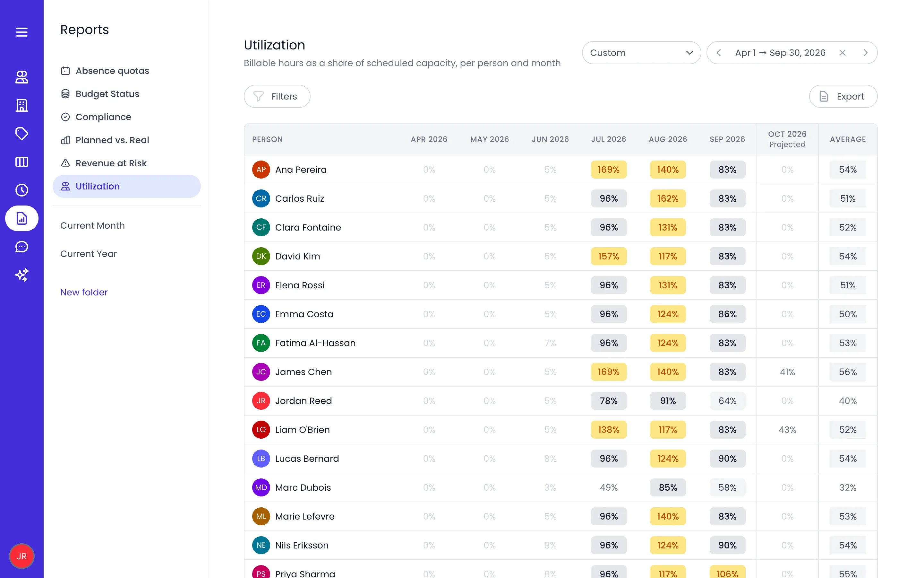924x578 pixels.
Task: Open Compliance report
Action: point(127,117)
